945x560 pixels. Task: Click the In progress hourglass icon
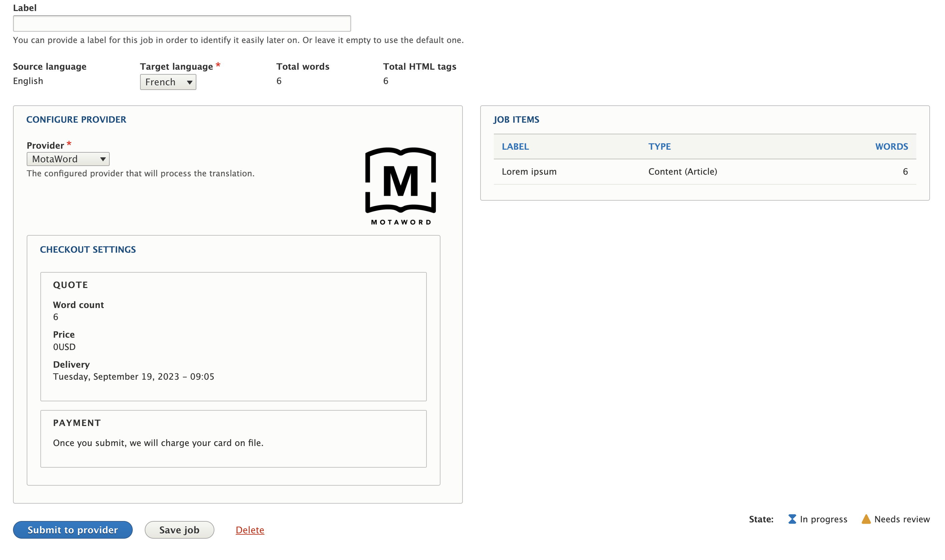792,519
